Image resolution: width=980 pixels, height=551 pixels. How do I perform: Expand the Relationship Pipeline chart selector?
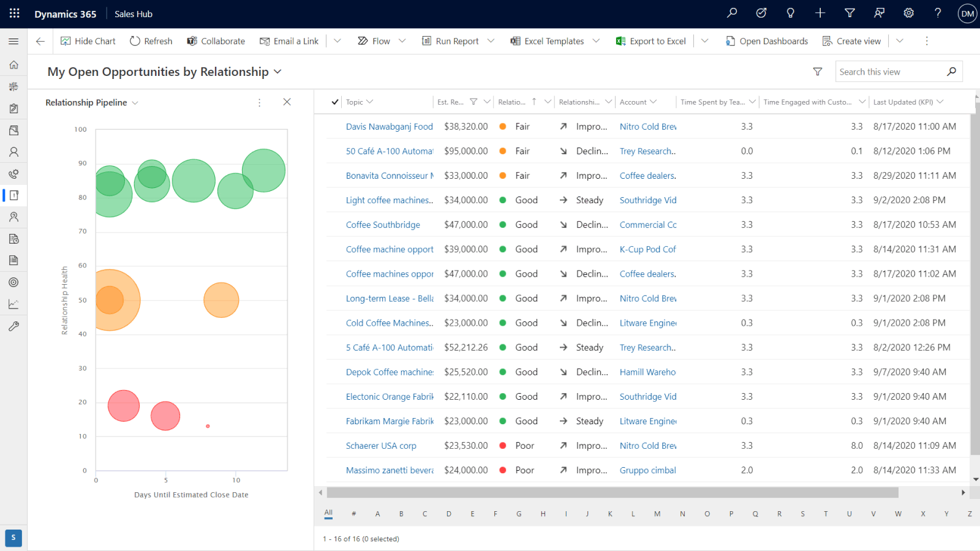[x=135, y=102]
